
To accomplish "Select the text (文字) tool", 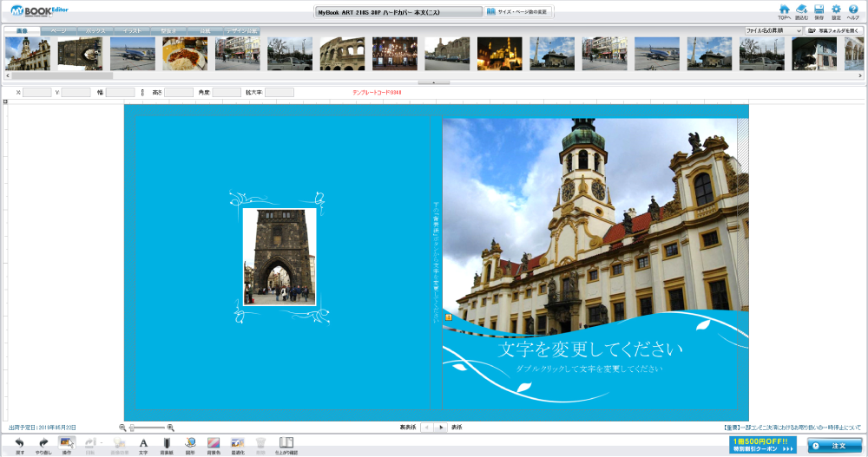I will point(143,441).
